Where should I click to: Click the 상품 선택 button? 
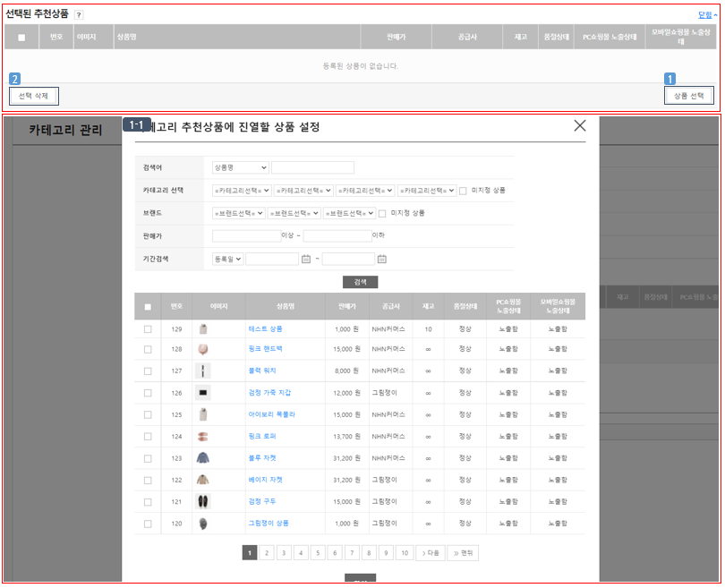pos(689,96)
